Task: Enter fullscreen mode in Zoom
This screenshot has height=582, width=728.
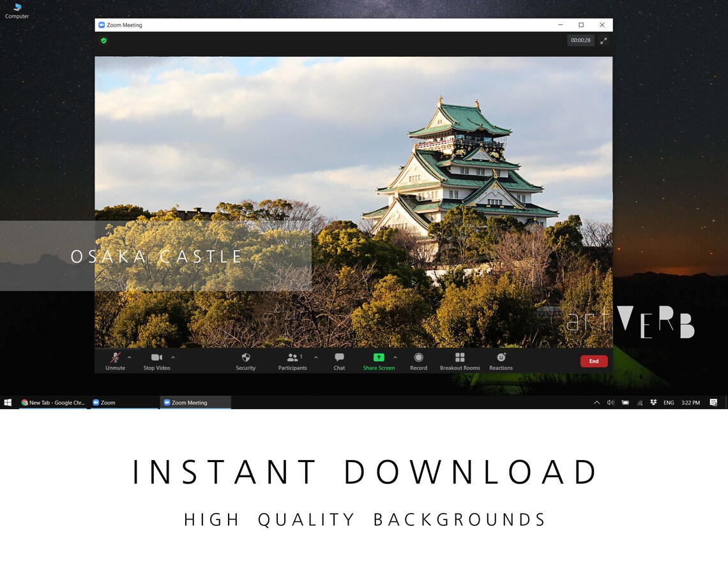Action: click(603, 40)
